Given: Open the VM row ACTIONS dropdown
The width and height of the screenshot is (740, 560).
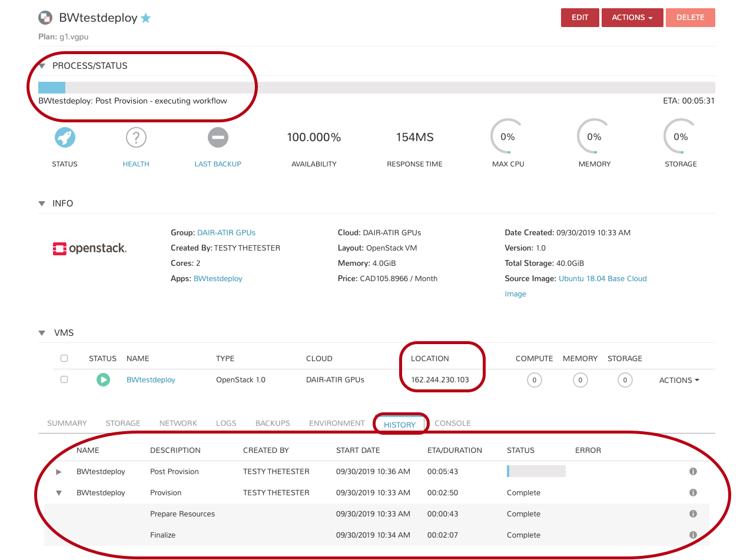Looking at the screenshot, I should click(679, 381).
